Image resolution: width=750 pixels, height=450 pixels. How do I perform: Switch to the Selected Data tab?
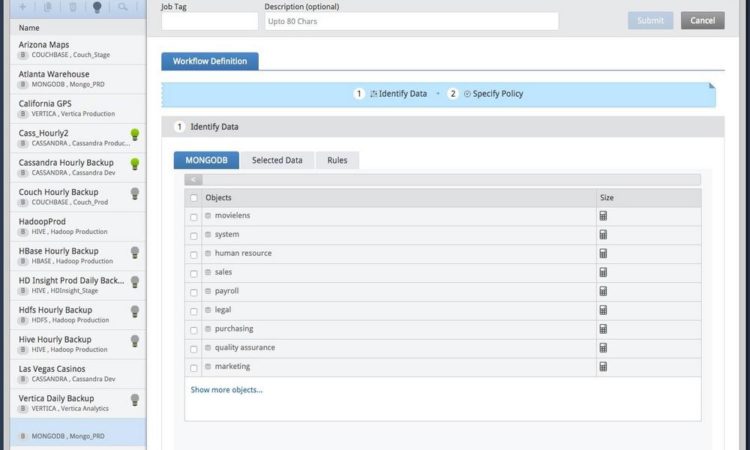[x=277, y=160]
